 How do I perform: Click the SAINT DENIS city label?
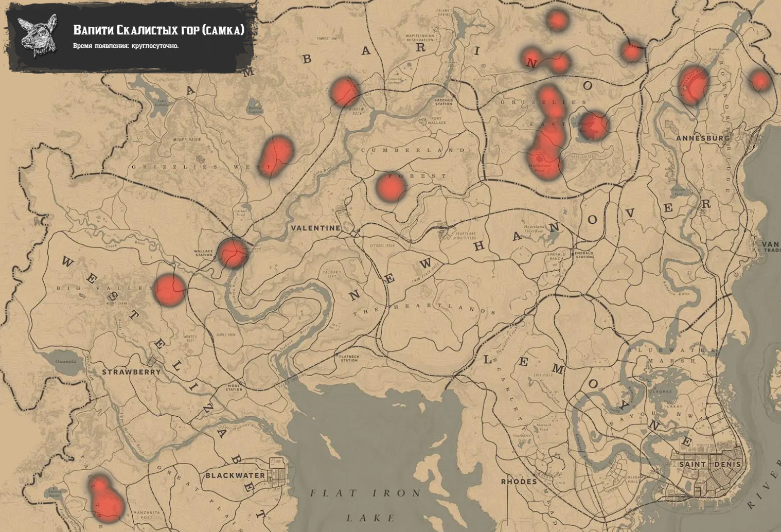(x=710, y=464)
